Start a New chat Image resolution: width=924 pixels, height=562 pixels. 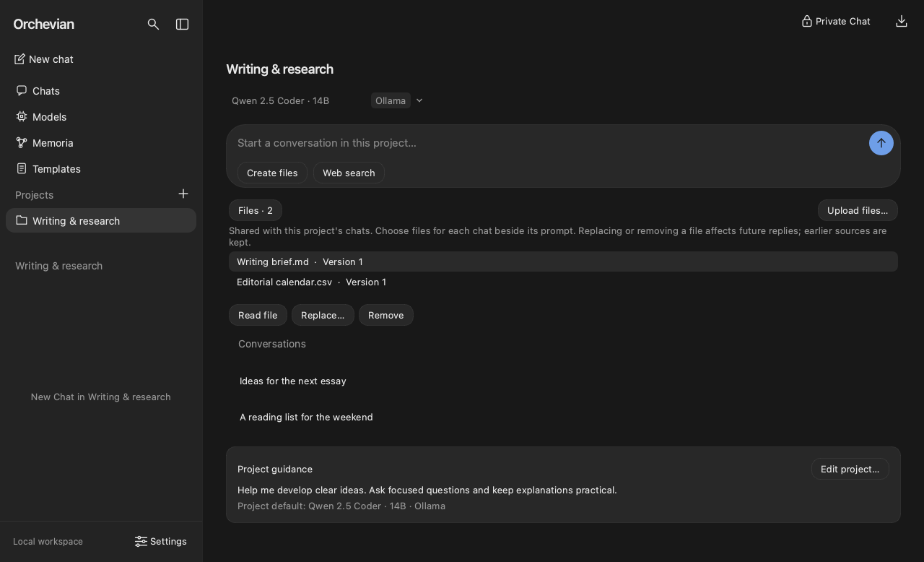coord(44,59)
